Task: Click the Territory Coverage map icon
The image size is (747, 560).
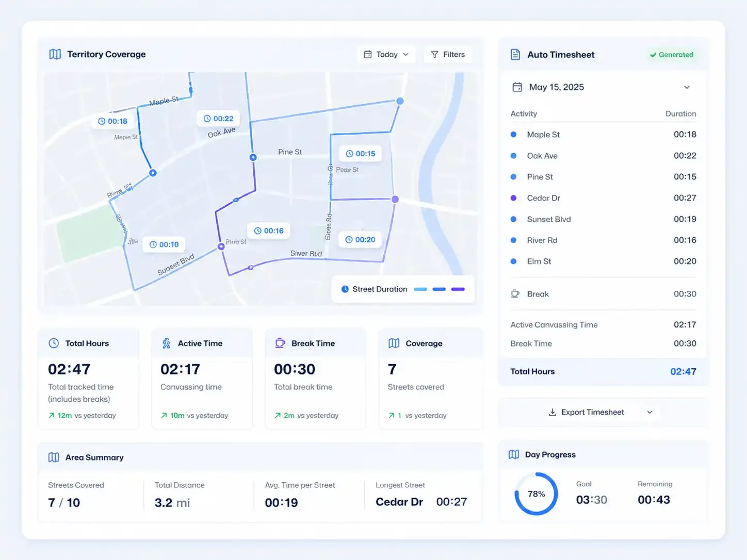Action: coord(55,54)
